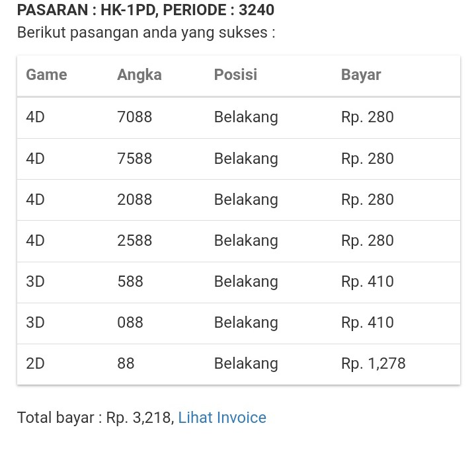This screenshot has width=476, height=450.
Task: Click the PASARAN HK-1PD heading
Action: coord(145,11)
